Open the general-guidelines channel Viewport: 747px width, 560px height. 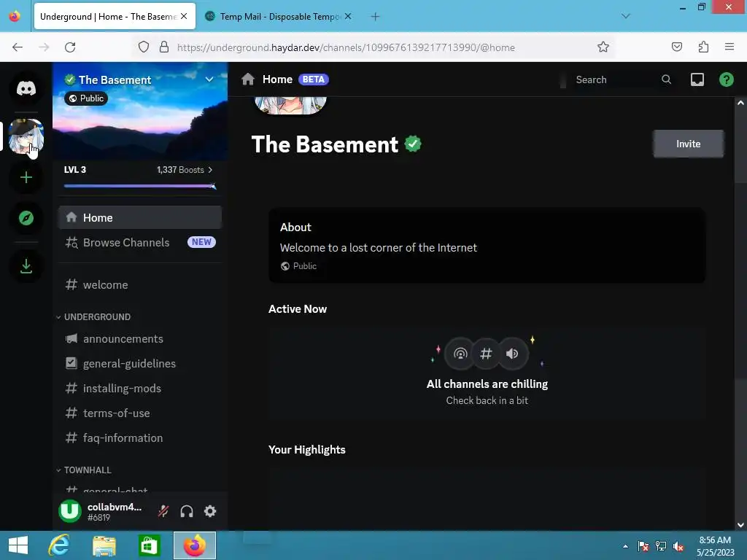139,363
